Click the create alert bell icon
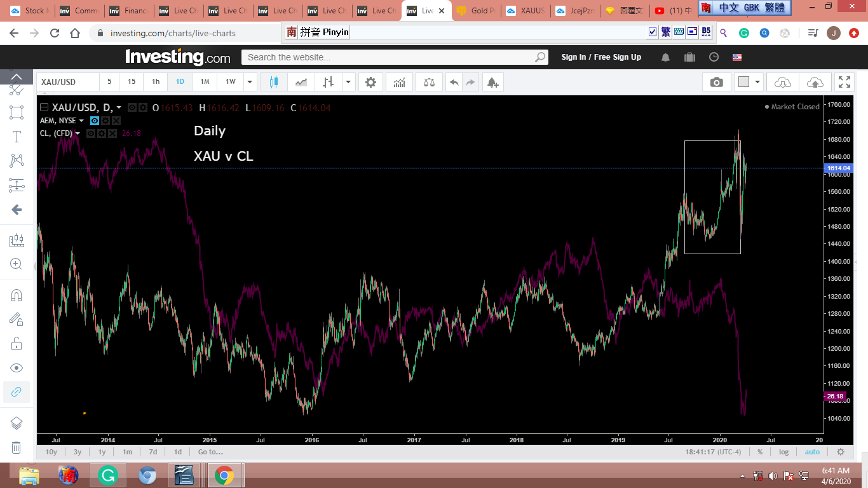 (492, 82)
